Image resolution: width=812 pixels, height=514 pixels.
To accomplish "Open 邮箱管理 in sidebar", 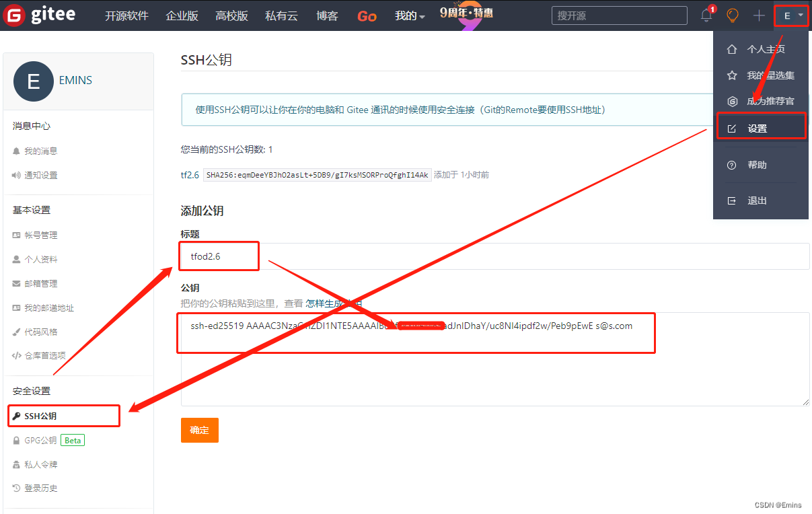I will point(41,283).
